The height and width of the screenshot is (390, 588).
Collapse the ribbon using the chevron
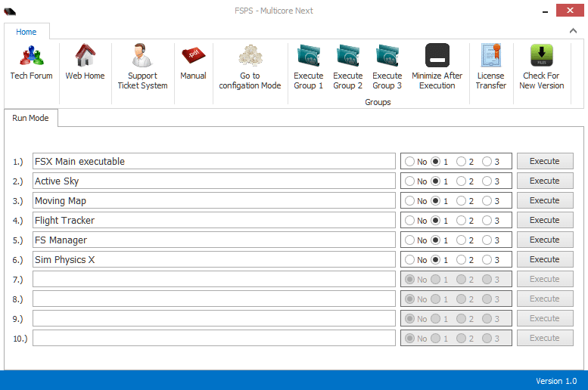point(573,30)
